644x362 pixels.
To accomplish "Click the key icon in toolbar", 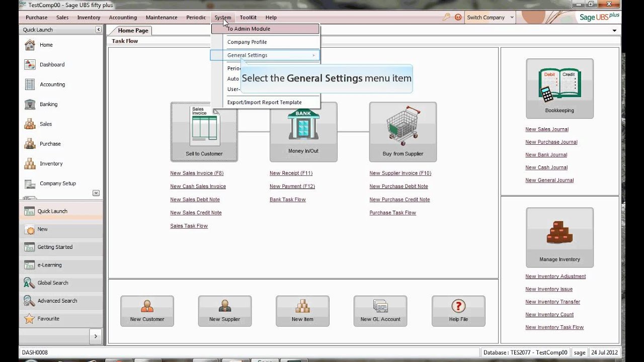I will point(446,17).
